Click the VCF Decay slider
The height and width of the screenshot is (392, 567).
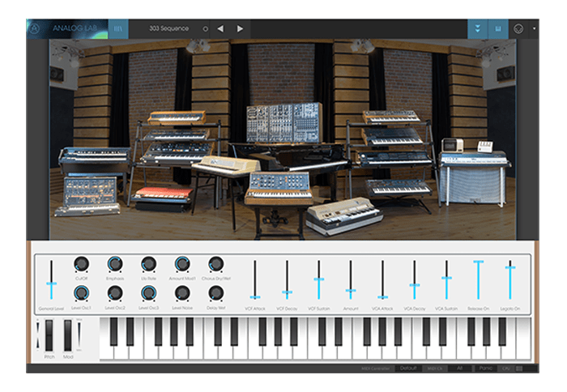(287, 280)
